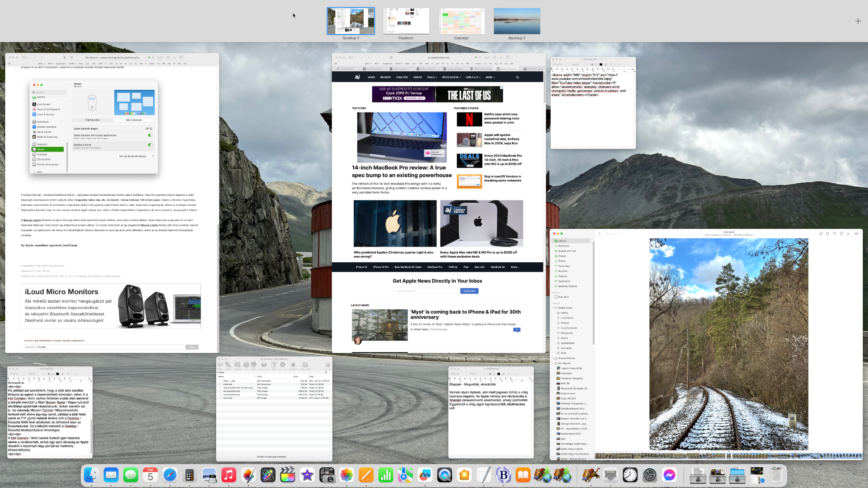Viewport: 868px width, 488px height.
Task: Select Memories in Photos sidebar
Action: coord(571,246)
